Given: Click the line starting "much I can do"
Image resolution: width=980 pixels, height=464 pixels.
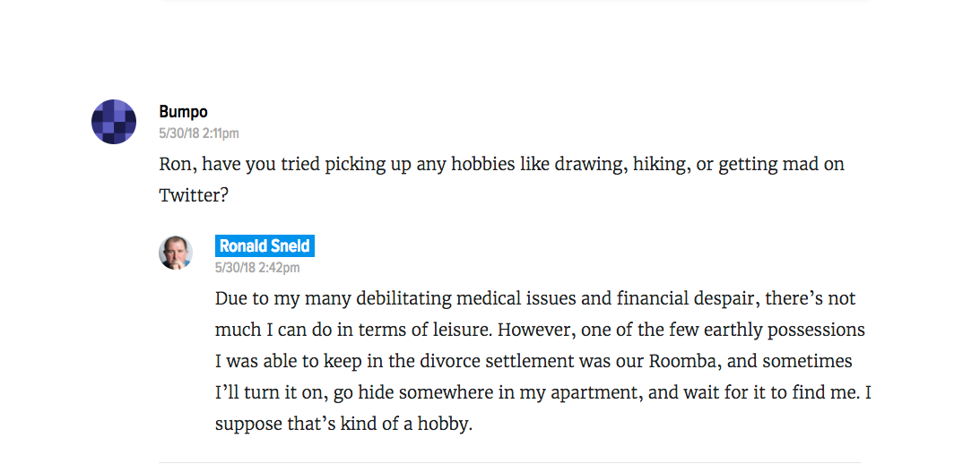Looking at the screenshot, I should (x=540, y=331).
